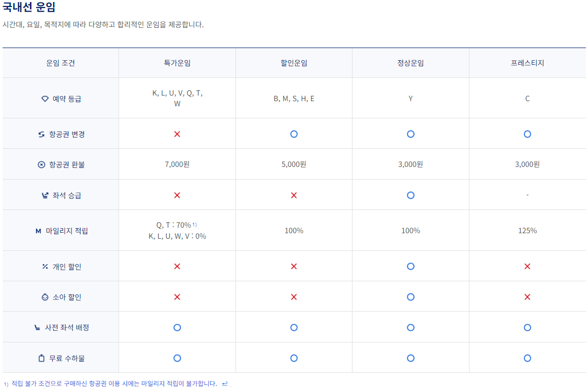Click the 7,000원 refund fee cell
Viewport: 588px width, 389px height.
pos(177,164)
